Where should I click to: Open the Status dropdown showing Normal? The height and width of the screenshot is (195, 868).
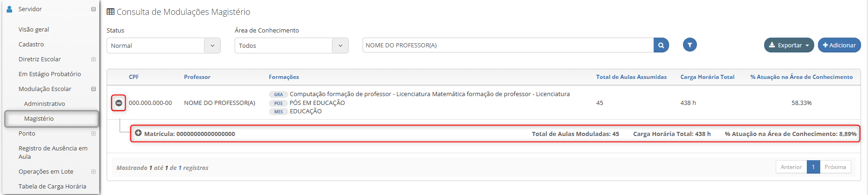click(163, 45)
